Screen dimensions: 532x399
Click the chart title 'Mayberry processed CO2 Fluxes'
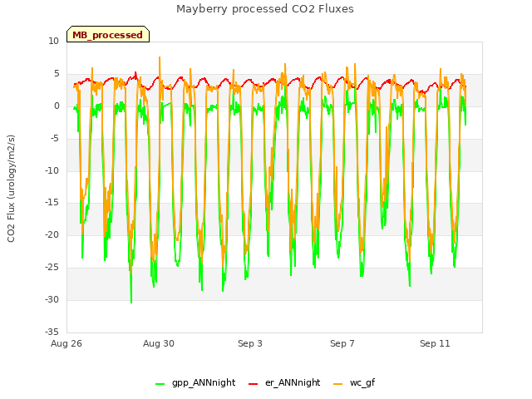[264, 9]
